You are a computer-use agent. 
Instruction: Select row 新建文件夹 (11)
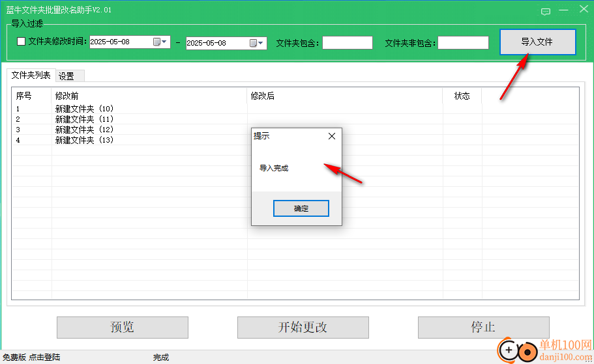coord(295,119)
